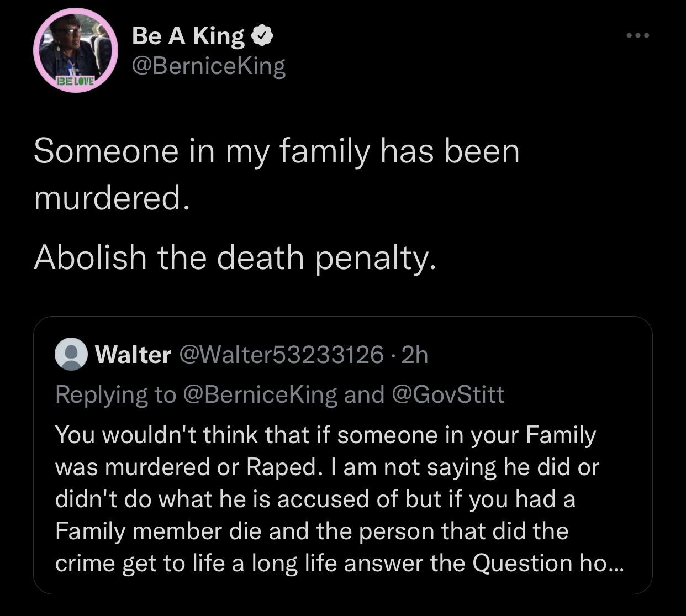Screen dimensions: 686x616
Task: Click the Walter display name
Action: point(133,355)
